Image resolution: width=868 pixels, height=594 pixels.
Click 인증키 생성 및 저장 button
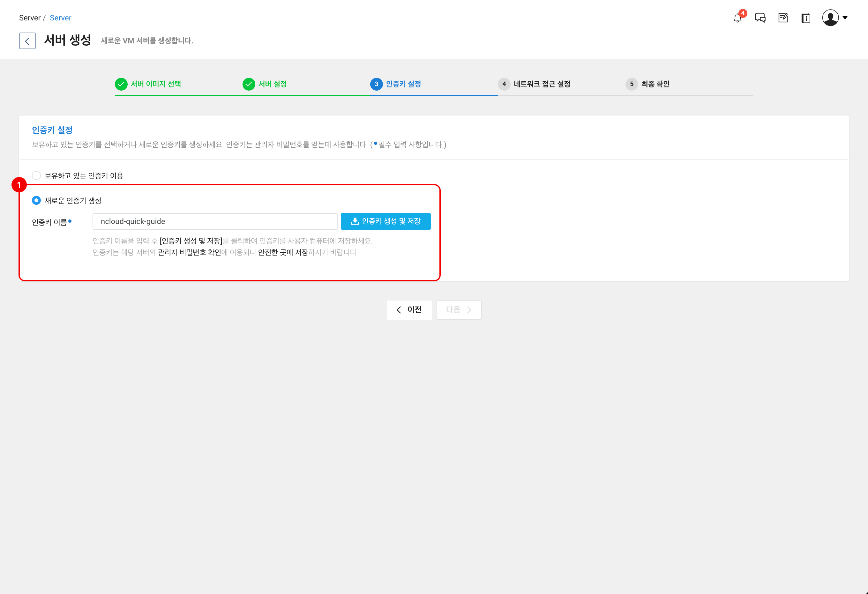tap(385, 221)
